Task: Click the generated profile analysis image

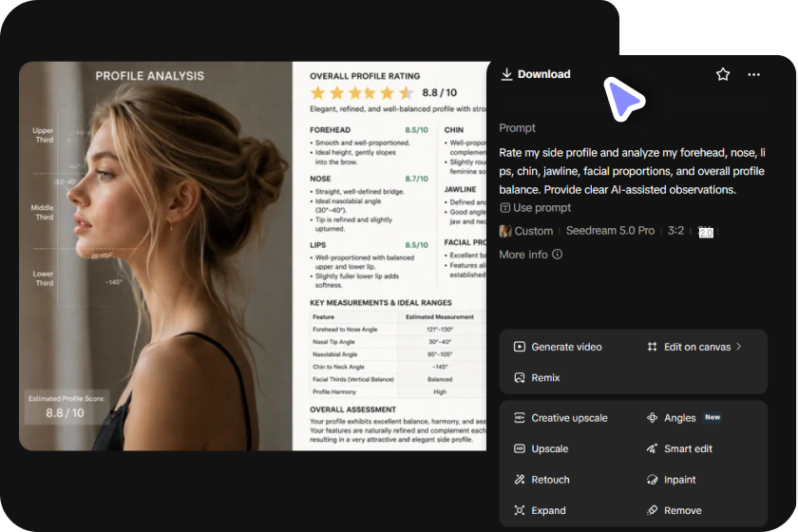Action: (253, 256)
